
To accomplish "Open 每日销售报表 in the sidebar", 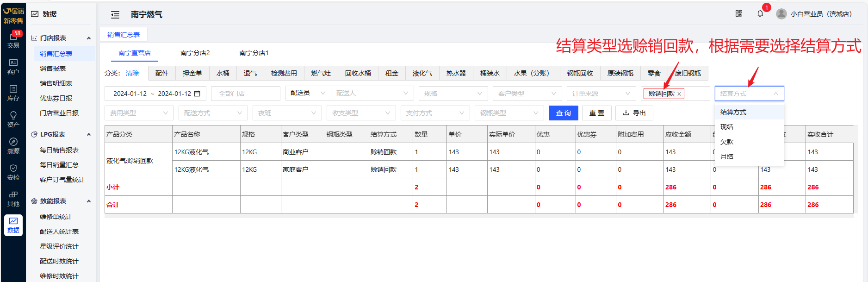I will (x=59, y=150).
